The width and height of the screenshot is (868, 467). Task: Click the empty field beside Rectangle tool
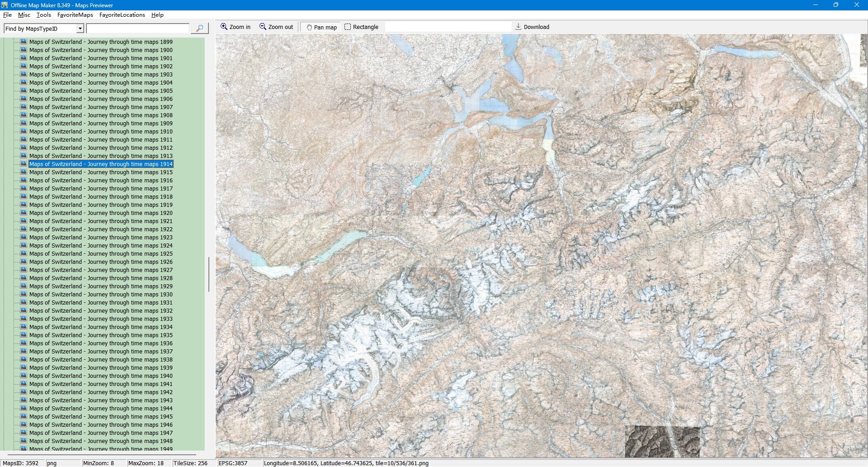click(x=448, y=27)
